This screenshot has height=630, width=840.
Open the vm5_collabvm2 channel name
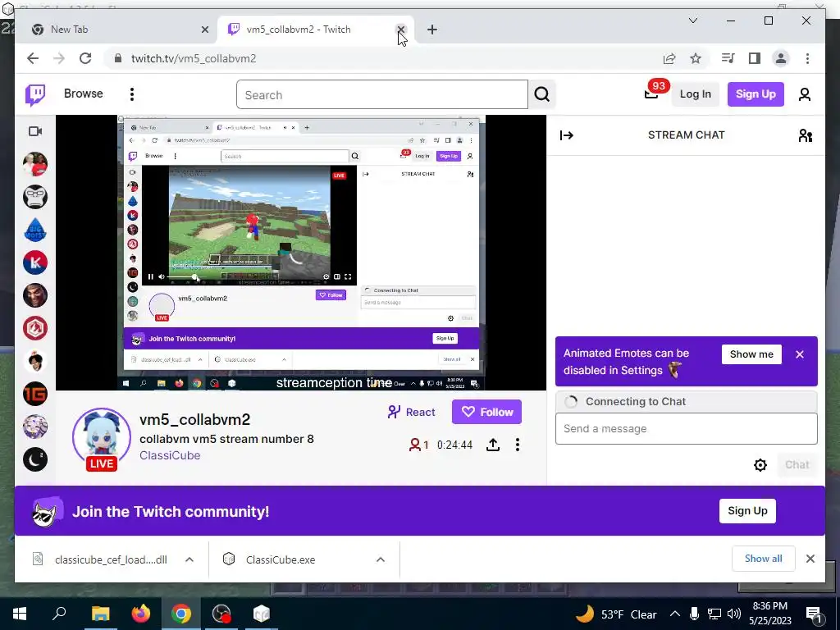(x=195, y=419)
